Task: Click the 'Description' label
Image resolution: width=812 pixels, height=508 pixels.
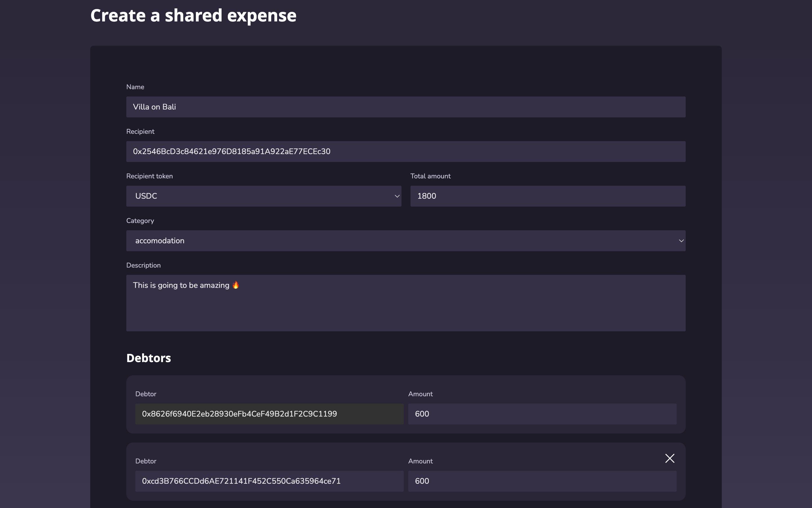Action: tap(143, 265)
